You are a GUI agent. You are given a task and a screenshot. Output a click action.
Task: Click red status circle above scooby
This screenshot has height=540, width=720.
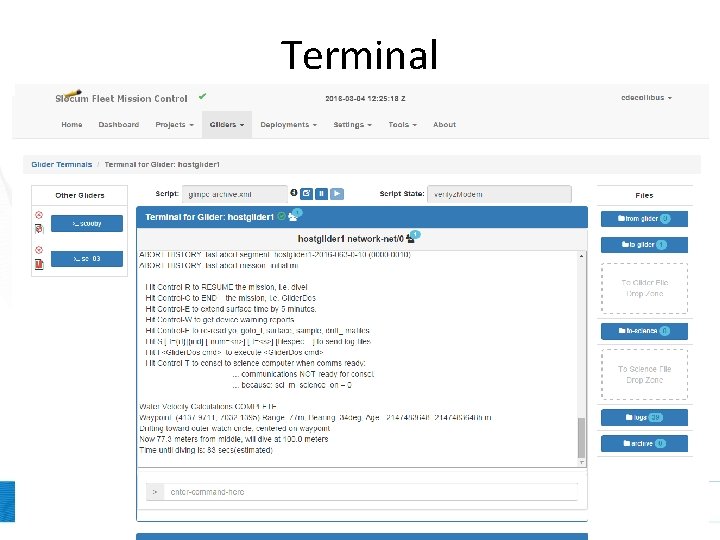click(x=39, y=215)
